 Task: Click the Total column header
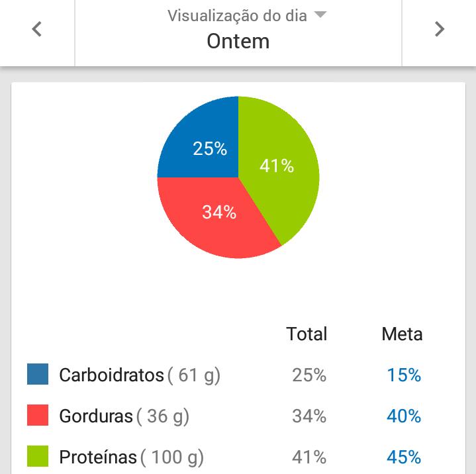pyautogui.click(x=307, y=334)
